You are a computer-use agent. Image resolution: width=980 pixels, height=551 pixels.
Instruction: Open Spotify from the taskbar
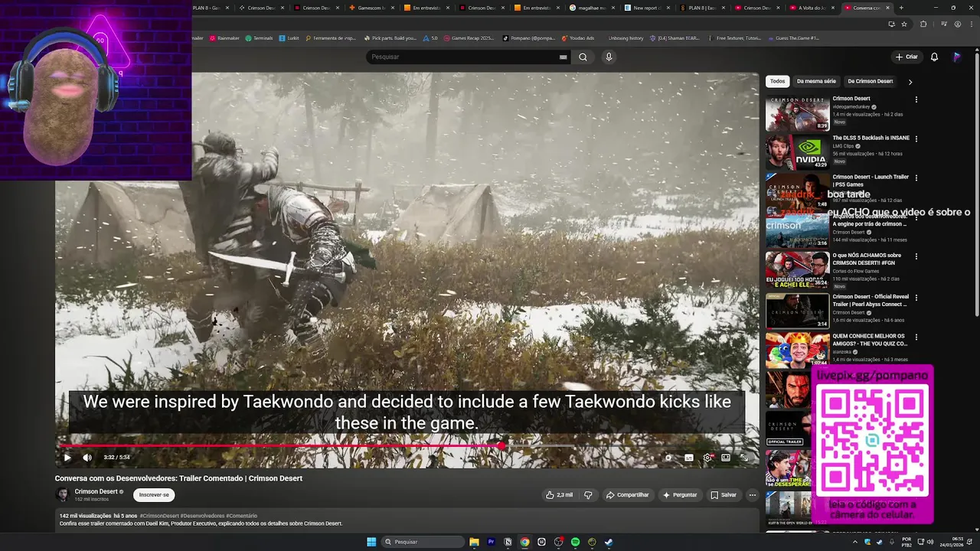(x=575, y=542)
